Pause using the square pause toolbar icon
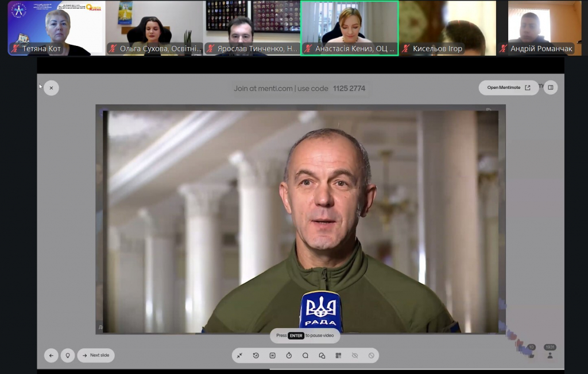 [x=272, y=356]
